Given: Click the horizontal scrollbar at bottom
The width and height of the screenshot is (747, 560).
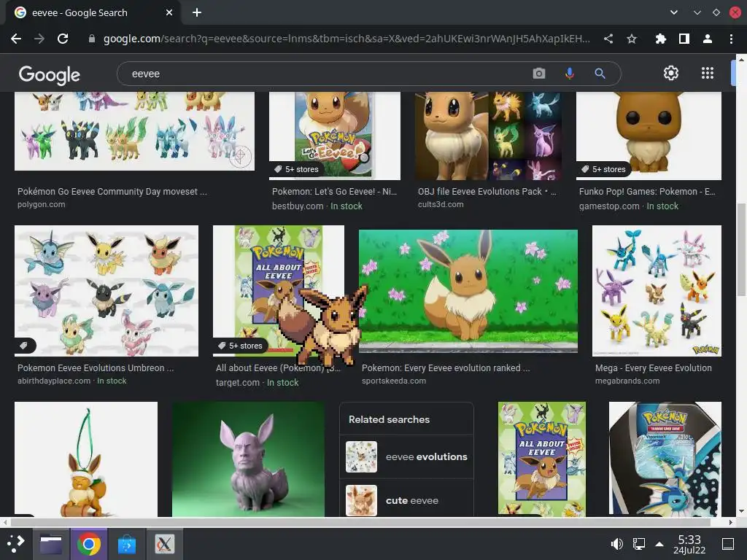Looking at the screenshot, I should pyautogui.click(x=360, y=522).
